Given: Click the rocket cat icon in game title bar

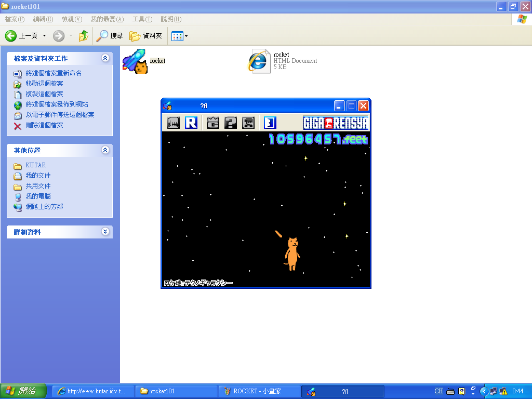Looking at the screenshot, I should 168,106.
